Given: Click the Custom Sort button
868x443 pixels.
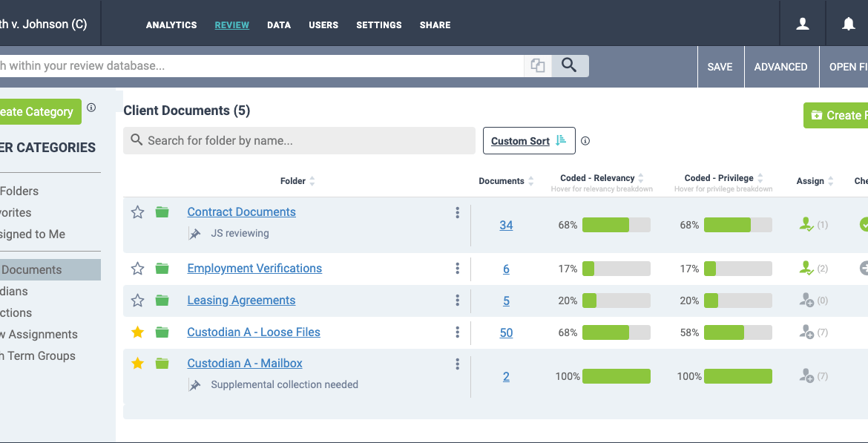Looking at the screenshot, I should (x=528, y=140).
